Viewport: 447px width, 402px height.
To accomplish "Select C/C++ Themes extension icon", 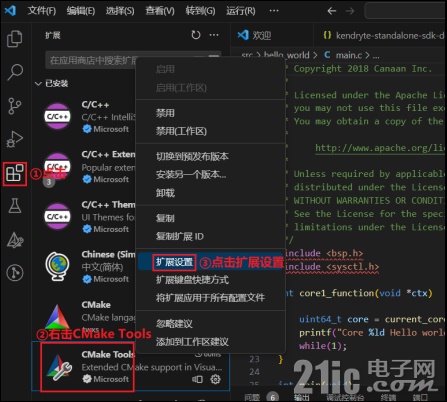I will click(x=57, y=216).
